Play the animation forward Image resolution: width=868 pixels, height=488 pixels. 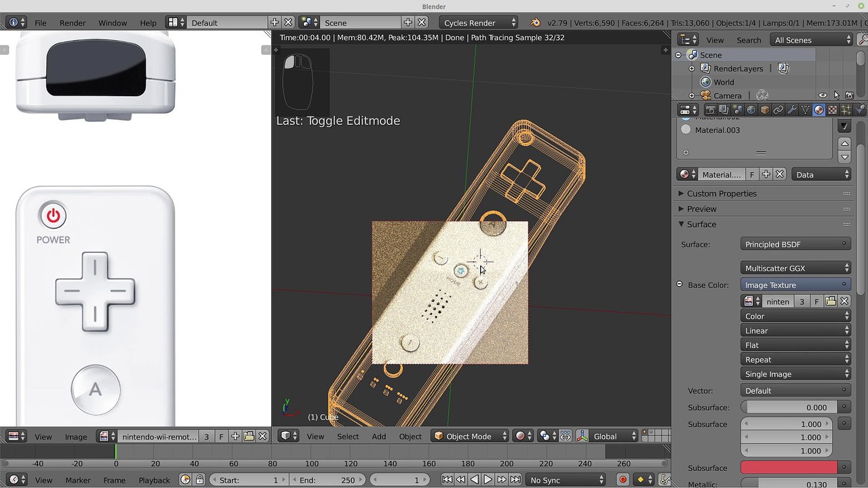(488, 480)
